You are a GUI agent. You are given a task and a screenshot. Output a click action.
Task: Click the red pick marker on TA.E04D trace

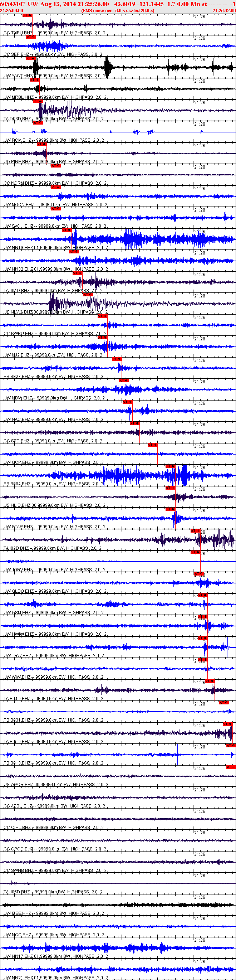pyautogui.click(x=210, y=682)
